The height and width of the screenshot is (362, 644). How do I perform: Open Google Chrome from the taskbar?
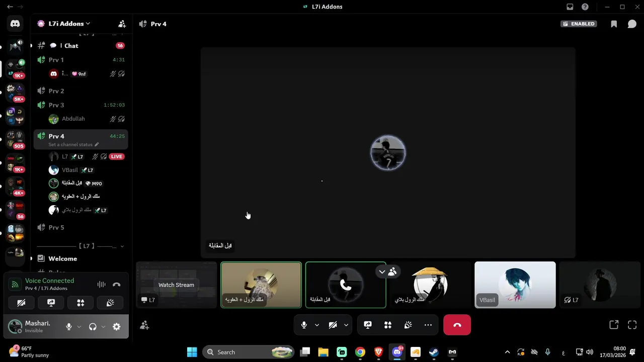pyautogui.click(x=360, y=352)
